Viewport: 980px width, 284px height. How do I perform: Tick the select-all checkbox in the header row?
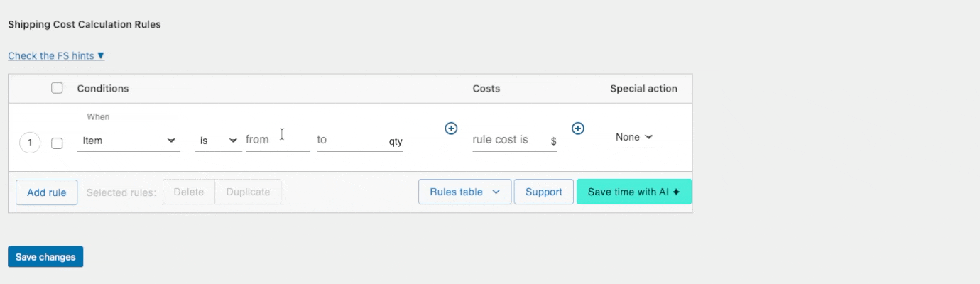57,89
